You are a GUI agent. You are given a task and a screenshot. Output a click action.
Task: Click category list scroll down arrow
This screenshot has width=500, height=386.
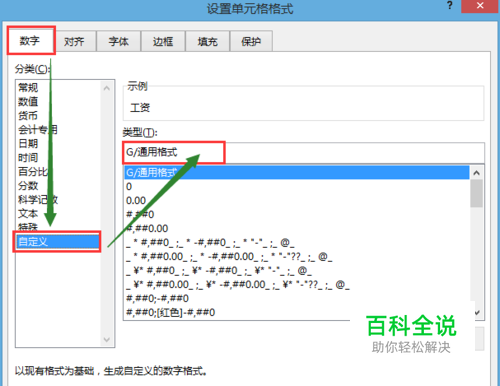[x=107, y=340]
